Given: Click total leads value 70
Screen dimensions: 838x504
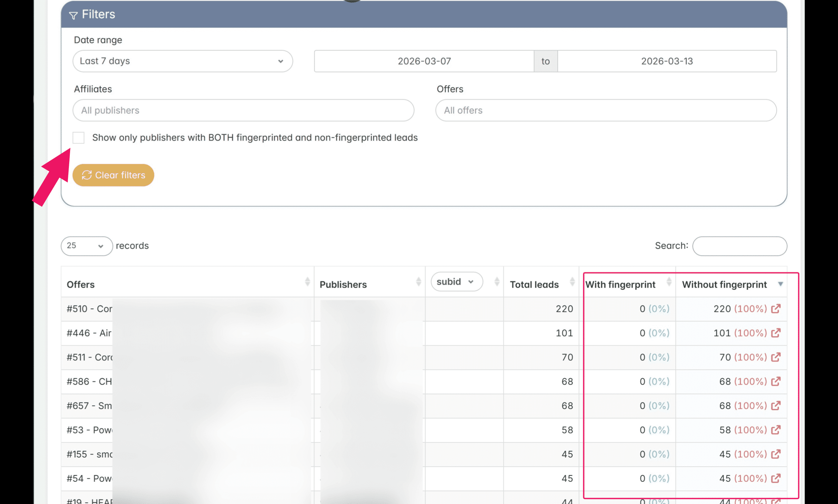Looking at the screenshot, I should click(567, 357).
